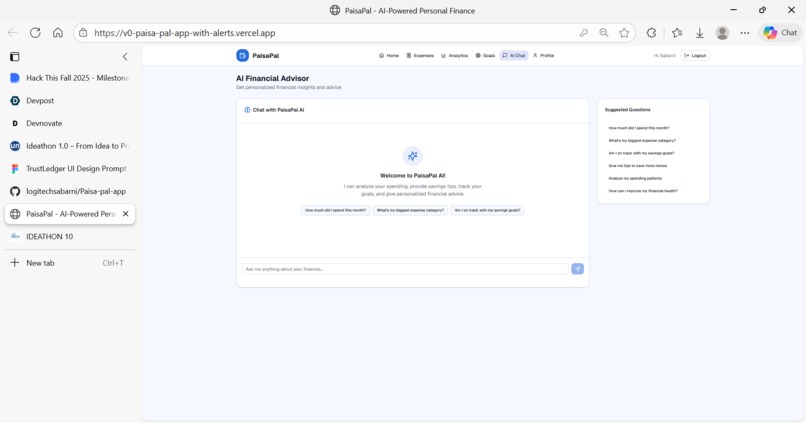Select What's my biggest expense category in Suggested Questions

click(x=642, y=140)
